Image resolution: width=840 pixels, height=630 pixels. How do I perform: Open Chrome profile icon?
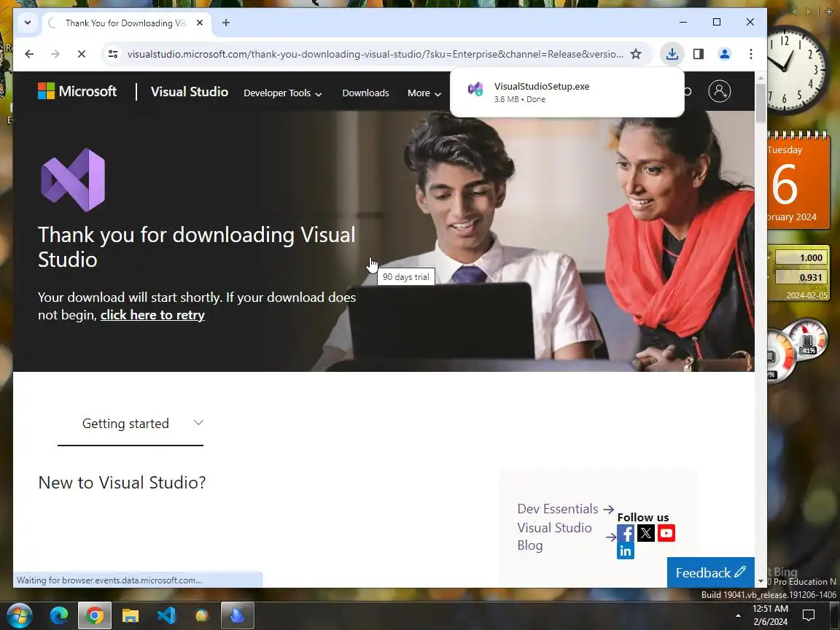click(724, 54)
